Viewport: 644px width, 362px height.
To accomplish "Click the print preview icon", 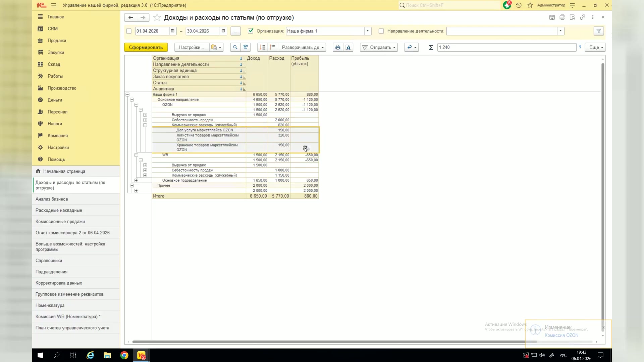I will tap(348, 47).
